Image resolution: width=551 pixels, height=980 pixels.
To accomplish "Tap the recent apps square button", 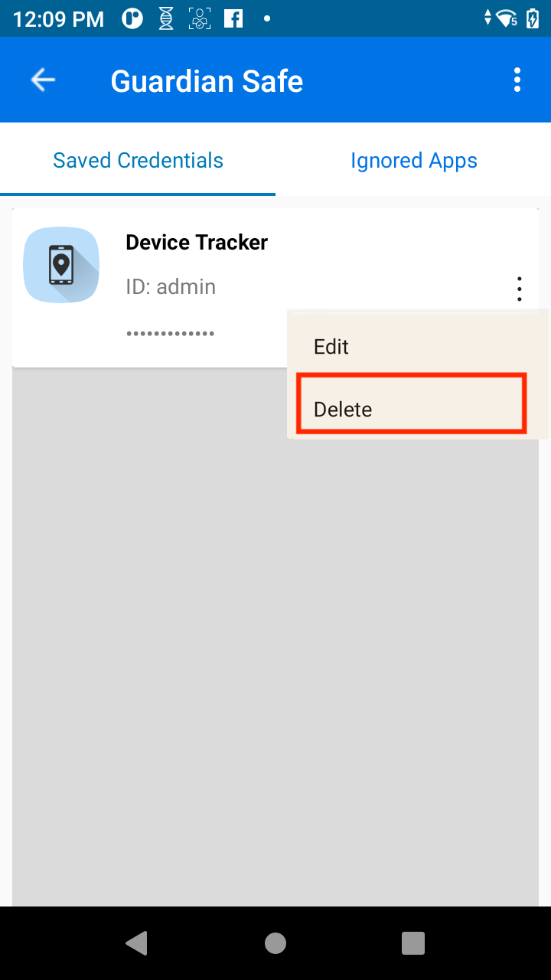I will [x=413, y=943].
